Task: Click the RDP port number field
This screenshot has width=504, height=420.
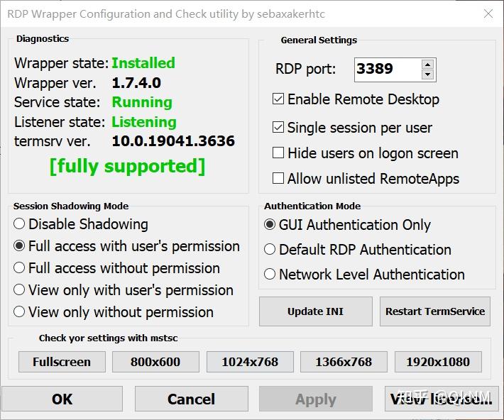Action: click(x=387, y=70)
